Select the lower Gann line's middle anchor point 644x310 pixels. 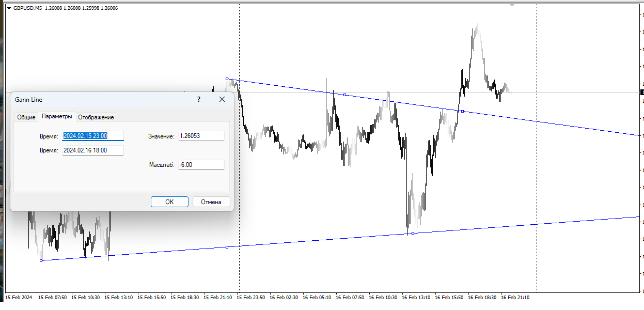227,247
